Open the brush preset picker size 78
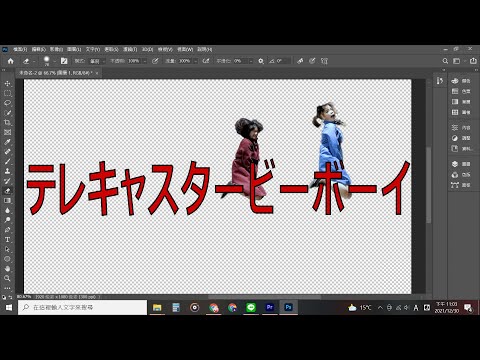480x360 pixels. [46, 61]
